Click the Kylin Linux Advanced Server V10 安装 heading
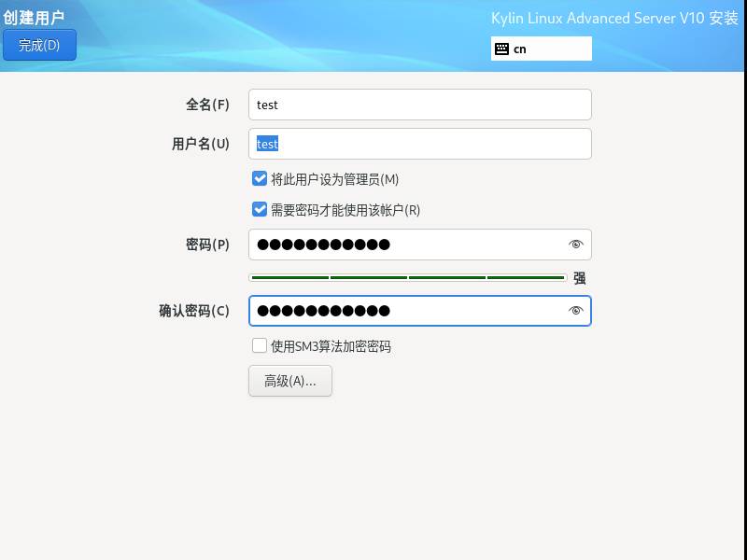The width and height of the screenshot is (747, 560). [x=613, y=19]
